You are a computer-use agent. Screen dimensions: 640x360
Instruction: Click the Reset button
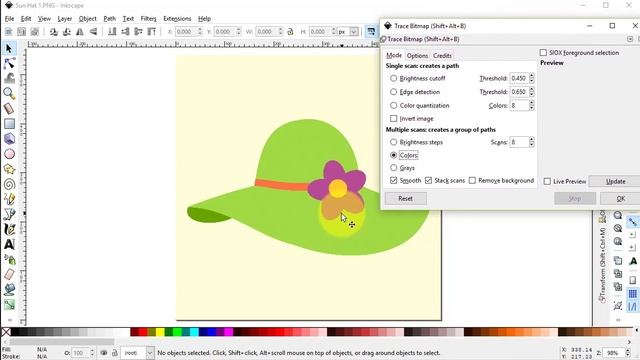click(405, 198)
